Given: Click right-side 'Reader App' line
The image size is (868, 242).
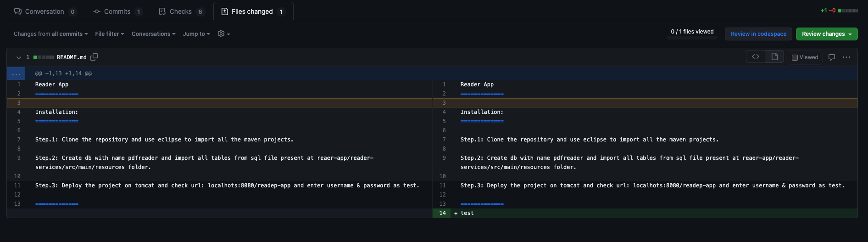Looking at the screenshot, I should [x=477, y=84].
